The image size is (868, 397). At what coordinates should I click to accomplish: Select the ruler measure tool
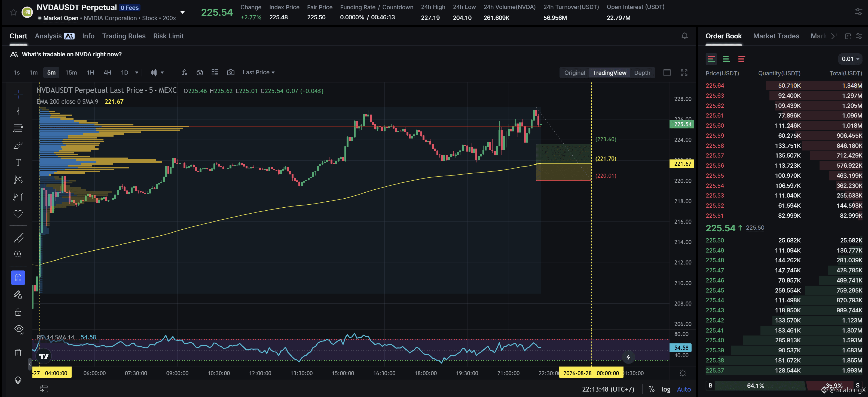18,238
